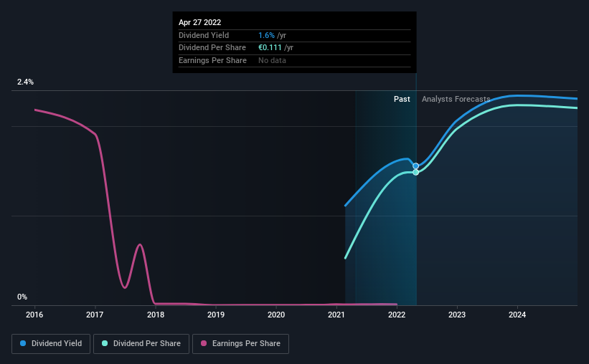The height and width of the screenshot is (364, 589).
Task: Click the 2016 x-axis label
Action: [x=34, y=315]
